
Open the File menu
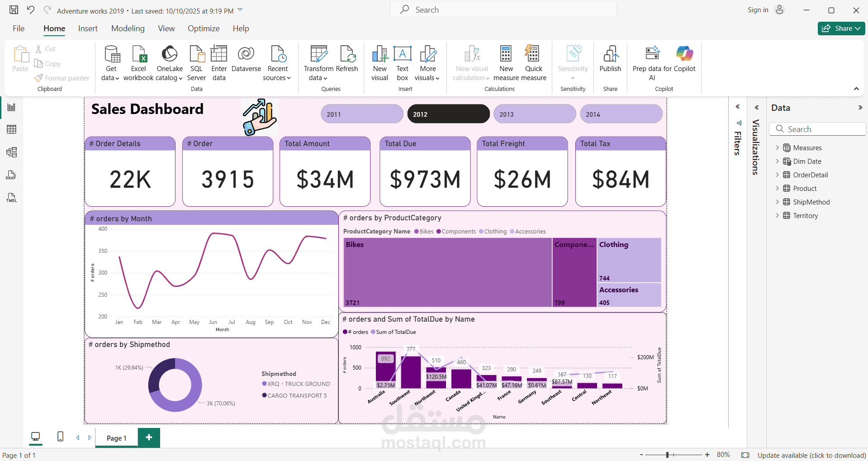coord(19,28)
